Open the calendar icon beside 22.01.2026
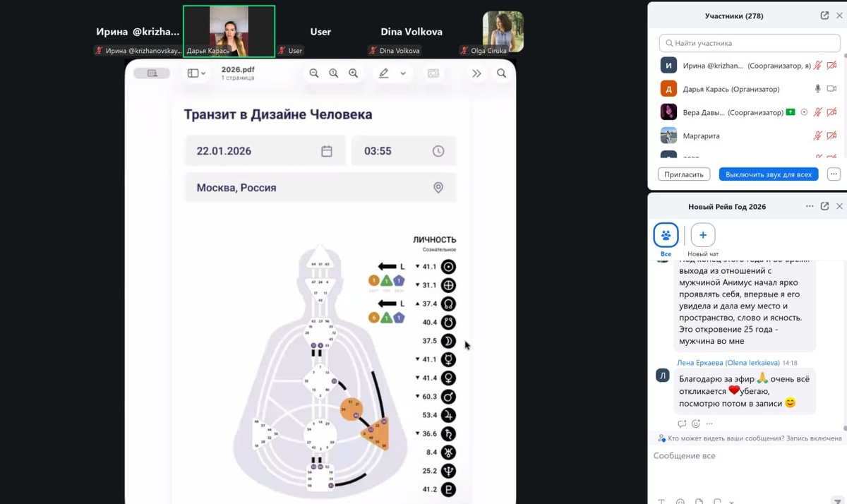 coord(327,151)
